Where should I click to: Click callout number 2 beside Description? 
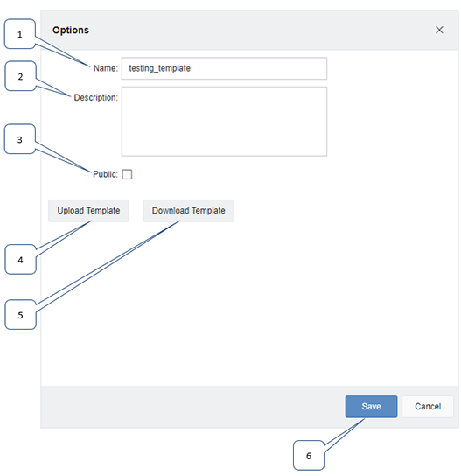(20, 76)
